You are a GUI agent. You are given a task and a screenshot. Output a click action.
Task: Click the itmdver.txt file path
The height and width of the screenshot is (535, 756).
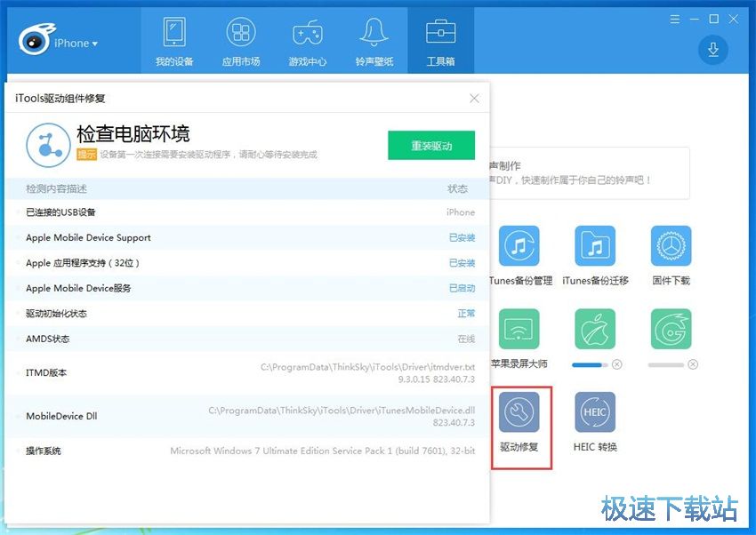pyautogui.click(x=367, y=367)
